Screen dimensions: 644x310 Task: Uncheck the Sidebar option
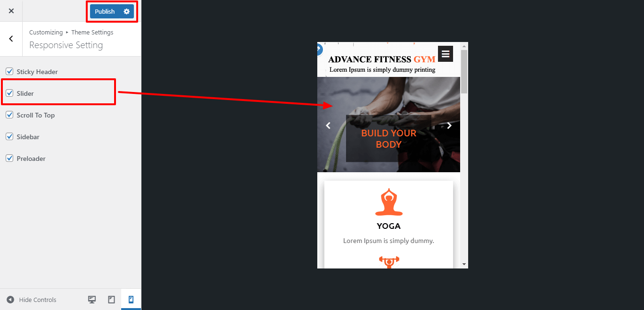(x=9, y=136)
